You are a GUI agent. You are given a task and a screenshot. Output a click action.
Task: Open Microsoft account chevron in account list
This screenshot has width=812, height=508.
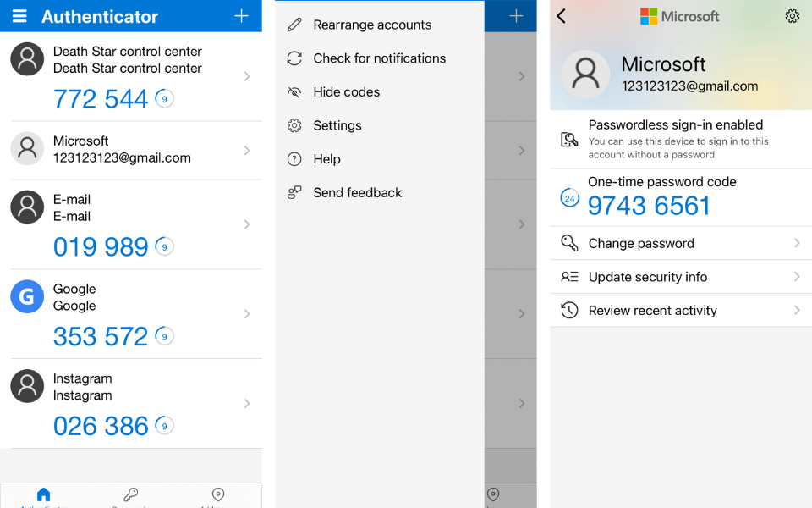247,151
